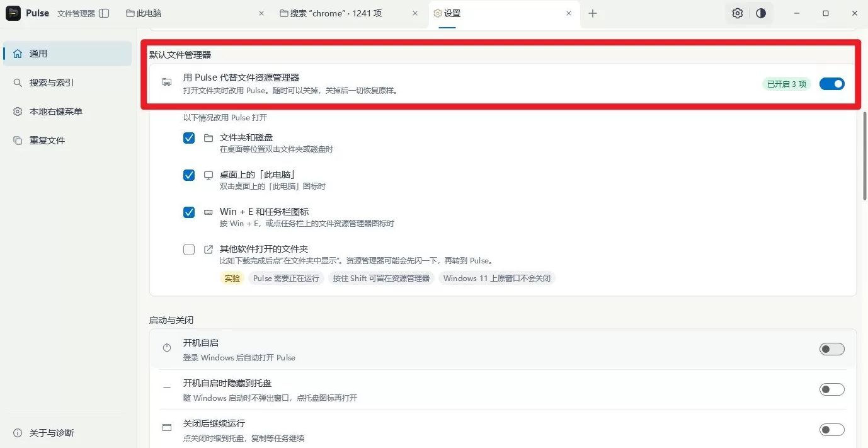Click the 点关闭时缩到托盘，复制等任务继续 description
Viewport: 868px width, 448px height.
point(244,438)
